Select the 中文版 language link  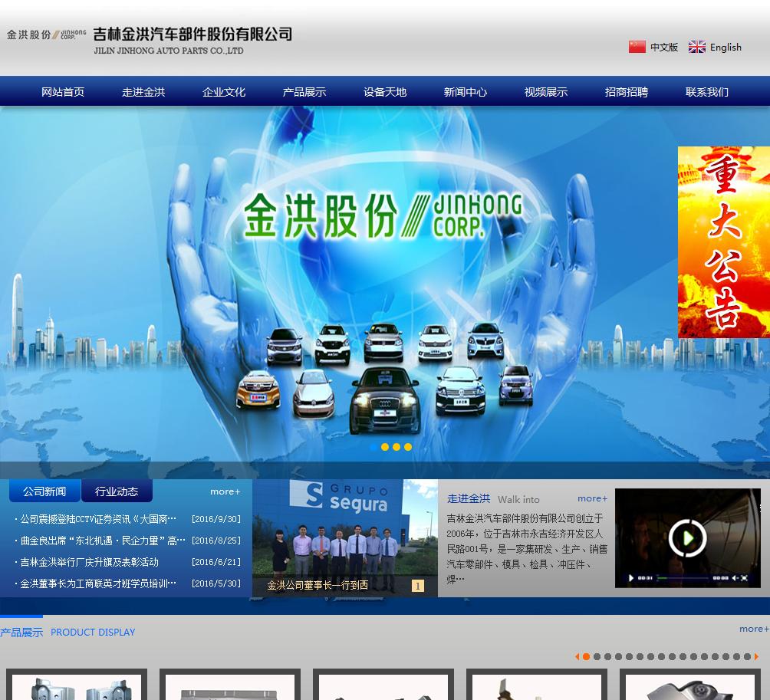tap(664, 47)
